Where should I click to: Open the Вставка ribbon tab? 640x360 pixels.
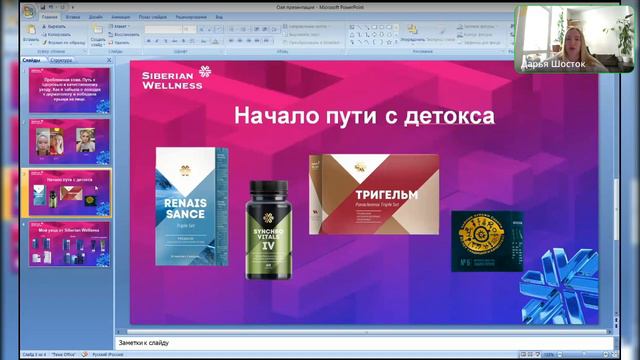73,17
